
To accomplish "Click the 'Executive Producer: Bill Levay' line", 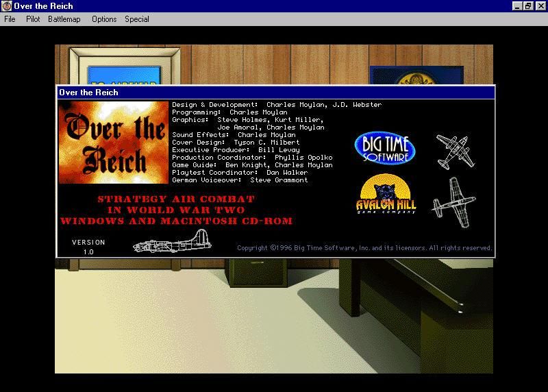I will point(236,150).
